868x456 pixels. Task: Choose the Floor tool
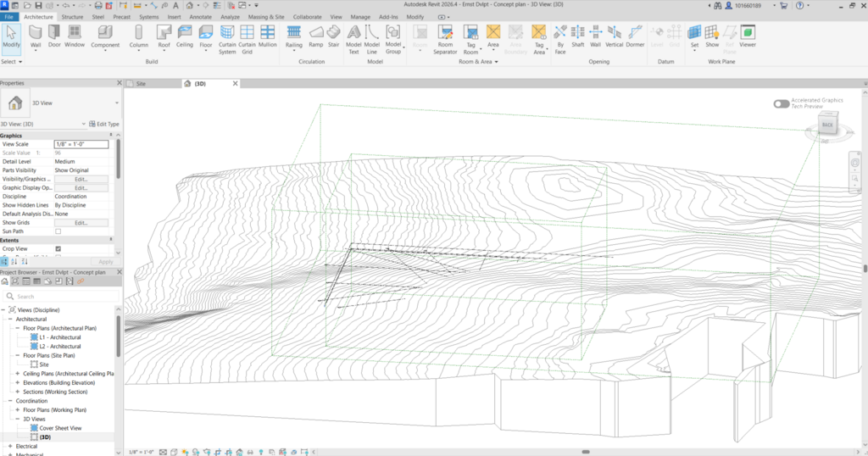(x=206, y=37)
